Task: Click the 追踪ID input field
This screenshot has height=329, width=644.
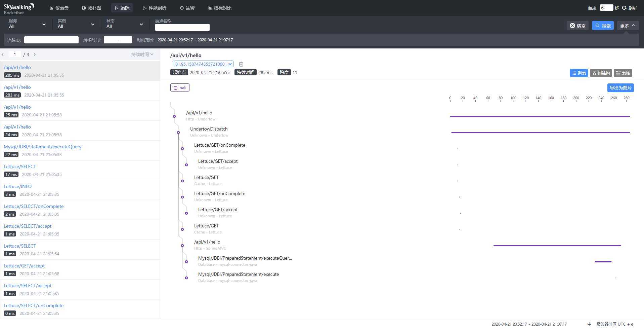Action: pyautogui.click(x=51, y=40)
